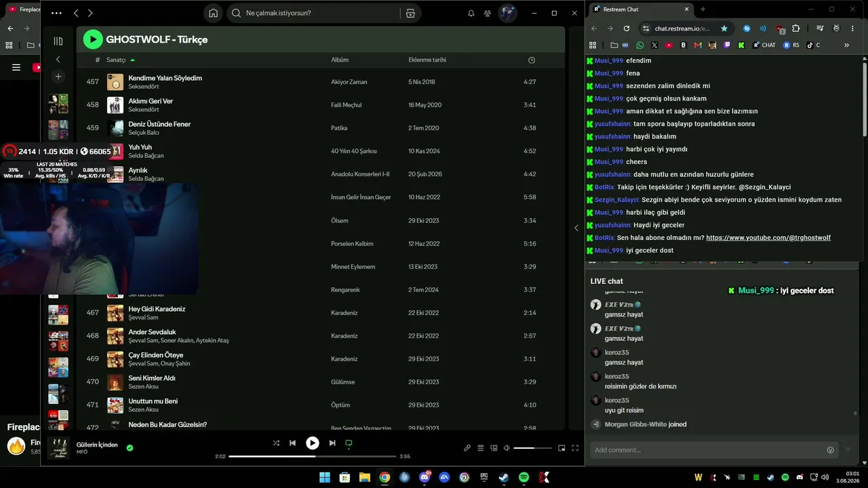
Task: Toggle shuffle in Spotify player
Action: (276, 443)
